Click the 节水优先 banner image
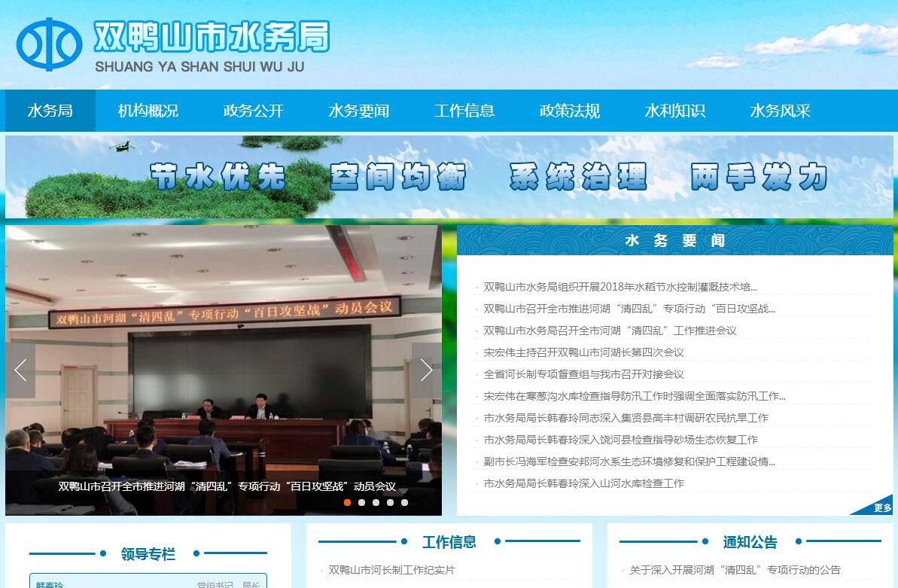Viewport: 898px width, 588px height. (449, 177)
